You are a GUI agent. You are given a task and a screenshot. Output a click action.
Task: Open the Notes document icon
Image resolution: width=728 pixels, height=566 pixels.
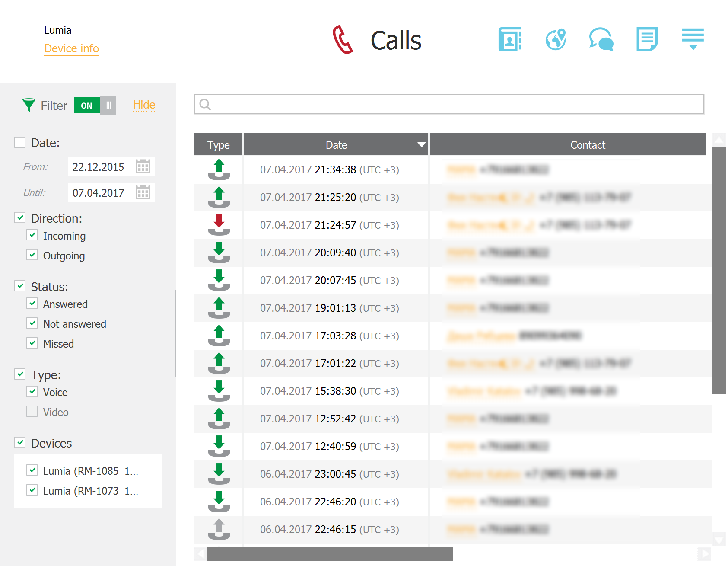(647, 39)
